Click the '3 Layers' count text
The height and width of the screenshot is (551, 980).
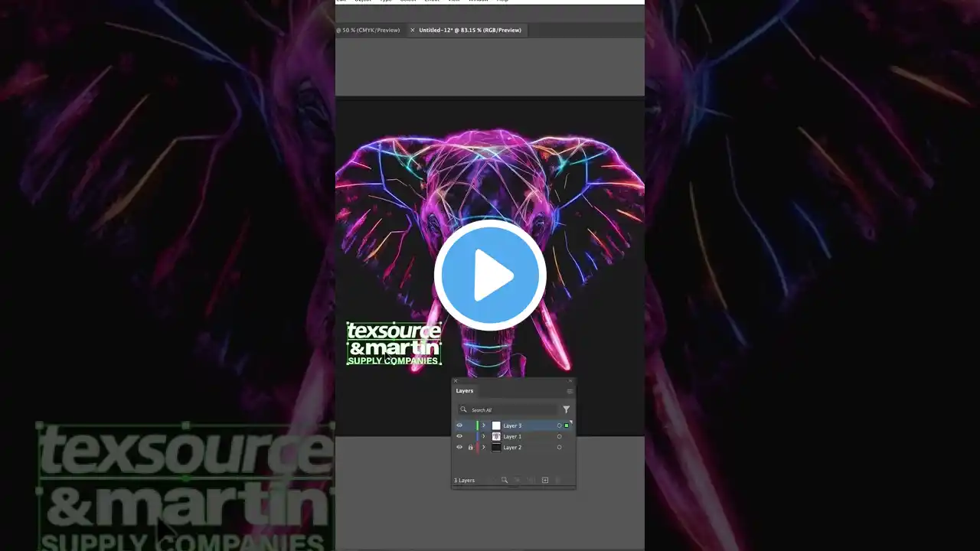tap(465, 481)
